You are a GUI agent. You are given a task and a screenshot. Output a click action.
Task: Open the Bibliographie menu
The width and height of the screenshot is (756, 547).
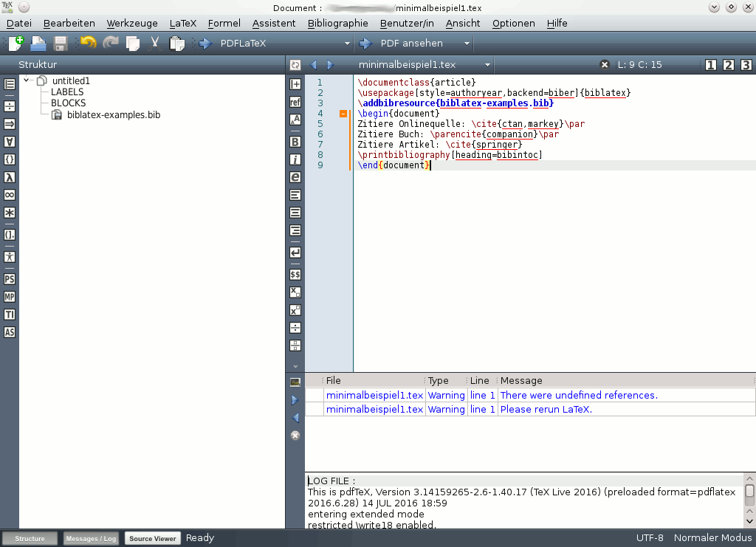pyautogui.click(x=337, y=23)
